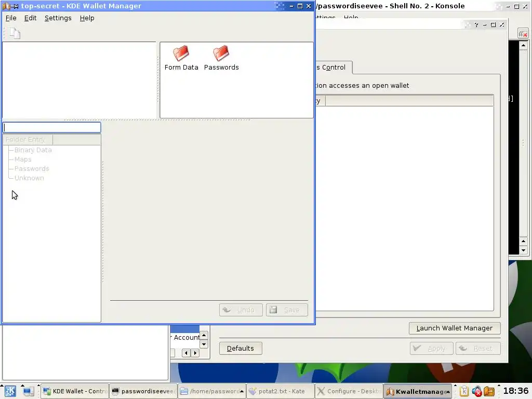Switch to Configure - Desktop taskbar entry
Image resolution: width=532 pixels, height=399 pixels.
[x=349, y=391]
